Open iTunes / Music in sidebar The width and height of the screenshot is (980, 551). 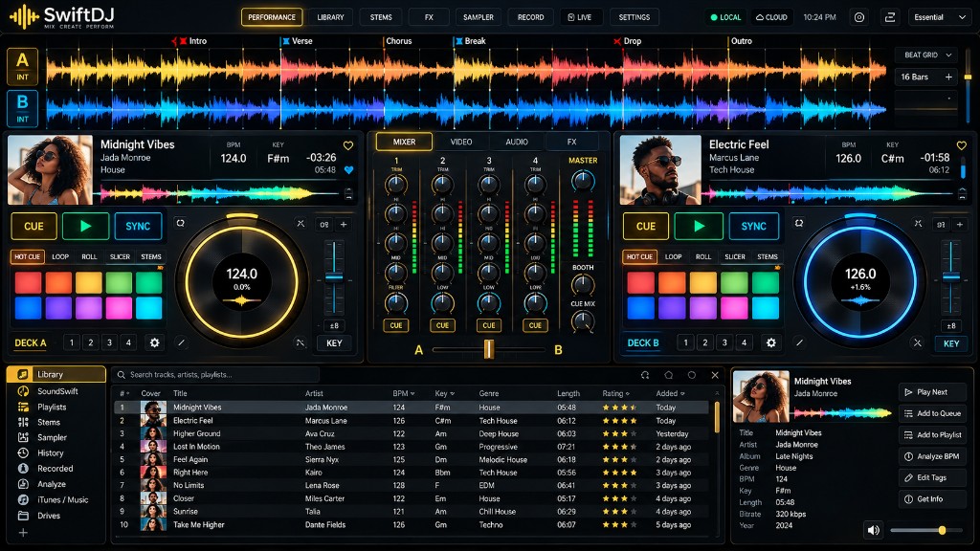click(x=61, y=499)
